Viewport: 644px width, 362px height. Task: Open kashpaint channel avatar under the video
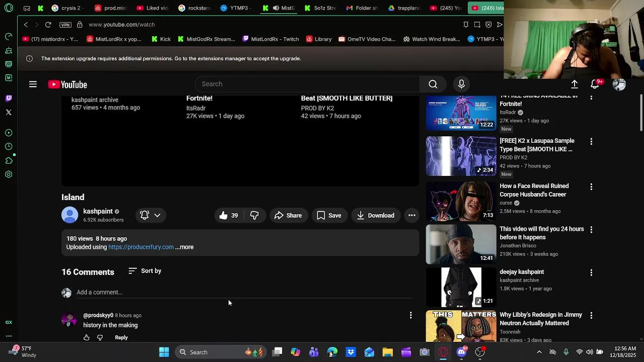click(x=70, y=215)
